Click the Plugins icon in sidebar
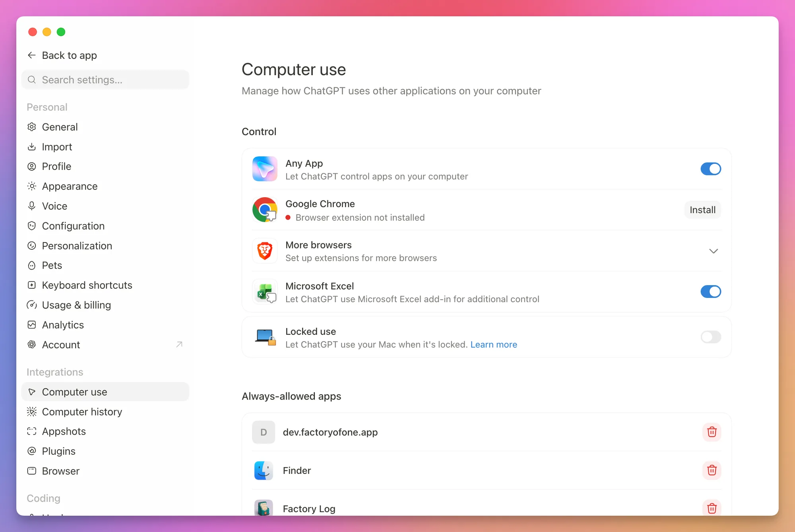The width and height of the screenshot is (795, 532). tap(32, 451)
